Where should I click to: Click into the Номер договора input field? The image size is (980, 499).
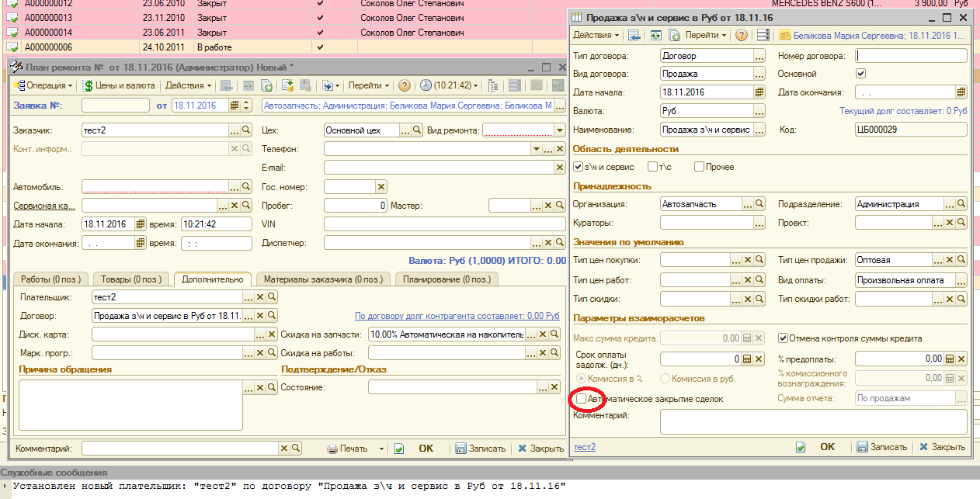(x=912, y=56)
